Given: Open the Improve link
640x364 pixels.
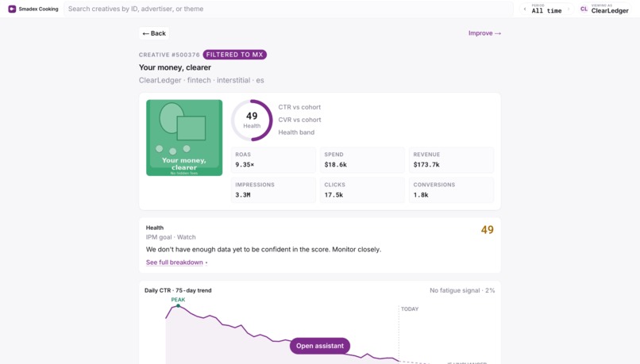Looking at the screenshot, I should (484, 33).
